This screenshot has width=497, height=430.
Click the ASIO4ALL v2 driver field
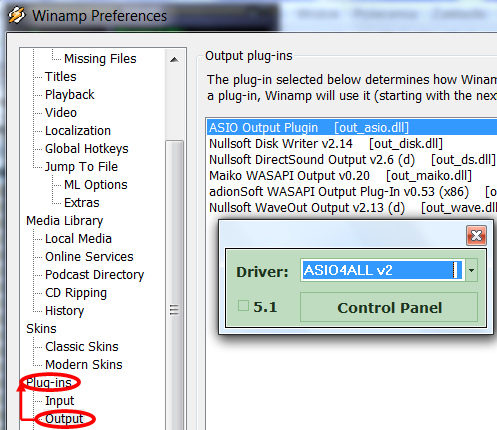click(x=382, y=270)
